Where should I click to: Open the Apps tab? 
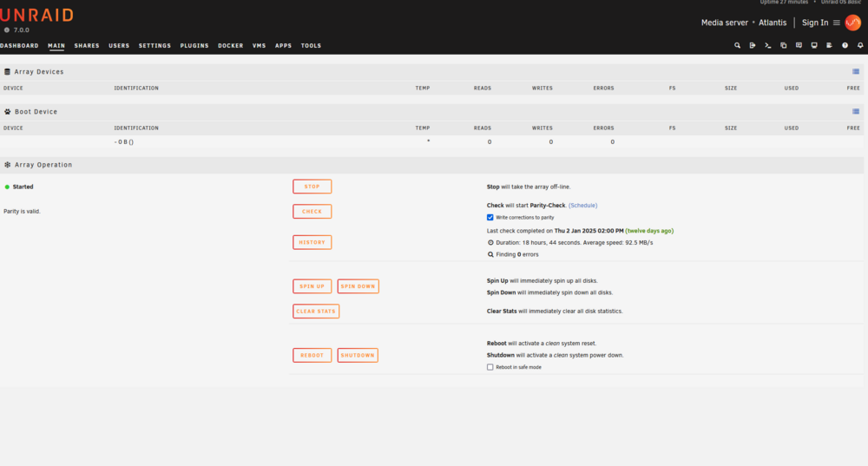point(284,45)
